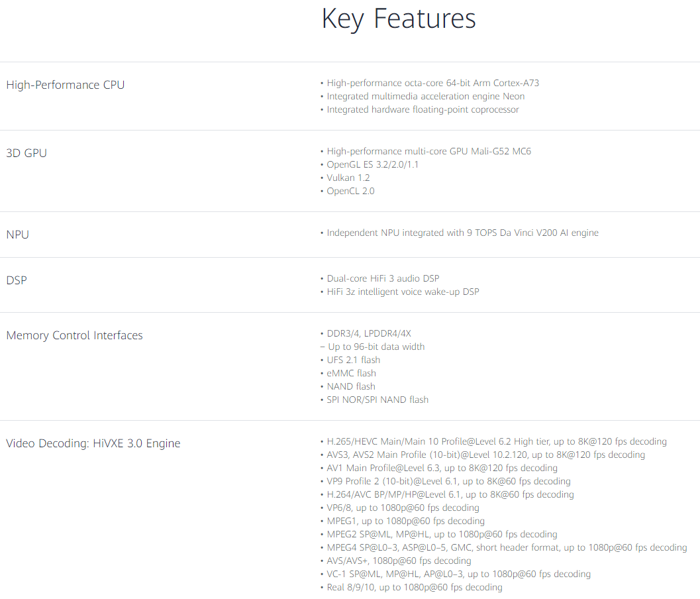Click the hardware floating-point coprocessor line

point(423,109)
